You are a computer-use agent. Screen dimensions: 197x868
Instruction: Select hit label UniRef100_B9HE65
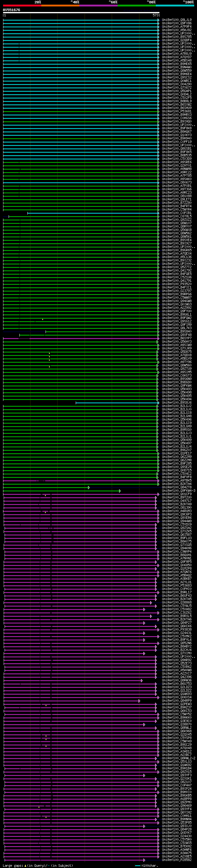point(177,64)
